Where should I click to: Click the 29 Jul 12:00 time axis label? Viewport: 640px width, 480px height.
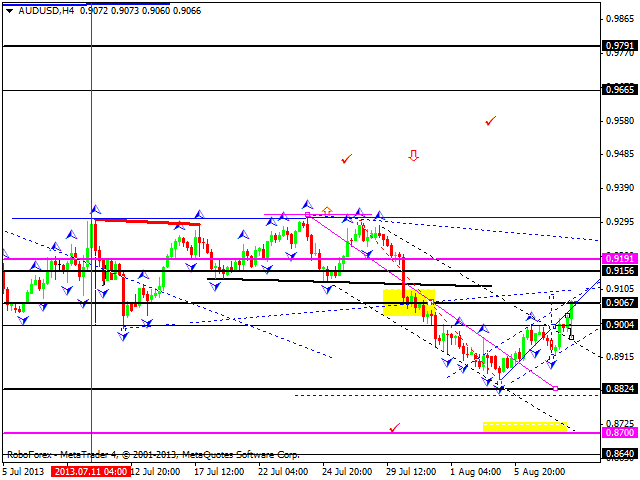pyautogui.click(x=411, y=472)
